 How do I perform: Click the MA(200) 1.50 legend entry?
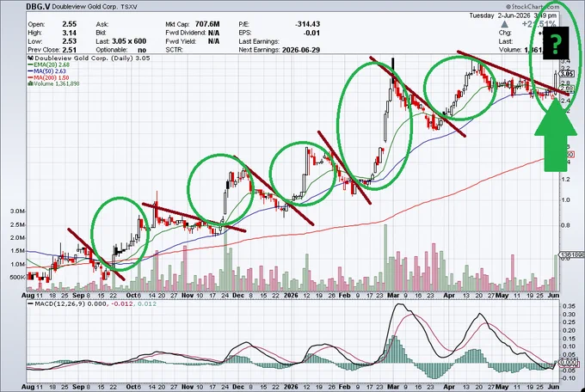48,77
